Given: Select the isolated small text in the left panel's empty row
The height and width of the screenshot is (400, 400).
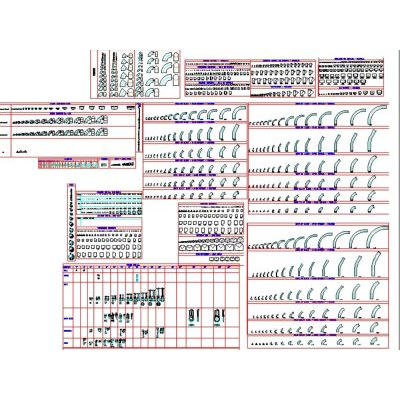Looking at the screenshot, I should [x=21, y=152].
